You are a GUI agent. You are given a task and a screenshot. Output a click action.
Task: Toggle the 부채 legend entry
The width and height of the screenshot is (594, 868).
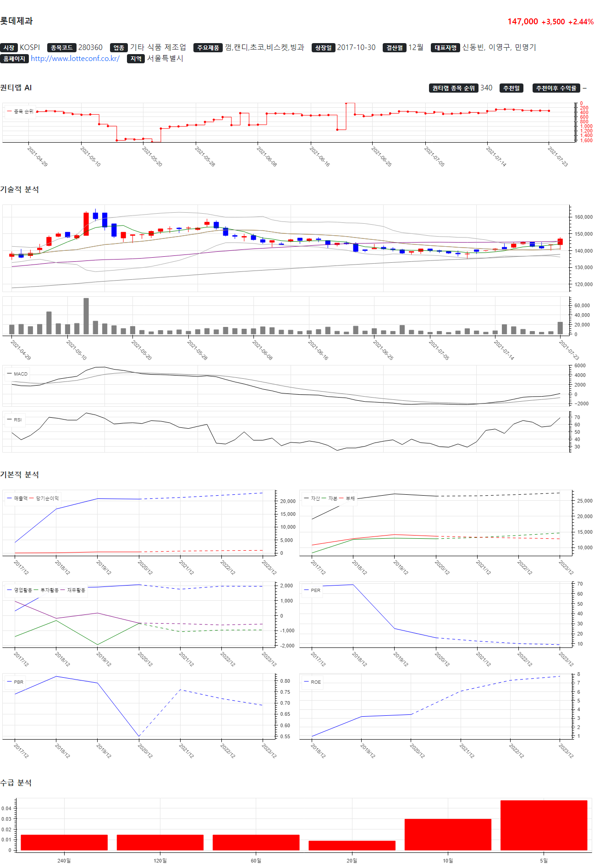347,498
